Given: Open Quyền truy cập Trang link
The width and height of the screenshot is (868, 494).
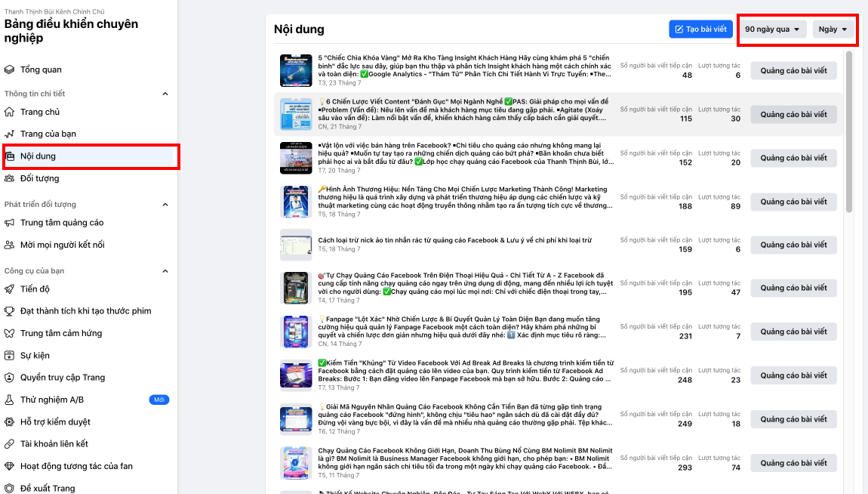Looking at the screenshot, I should [x=88, y=378].
